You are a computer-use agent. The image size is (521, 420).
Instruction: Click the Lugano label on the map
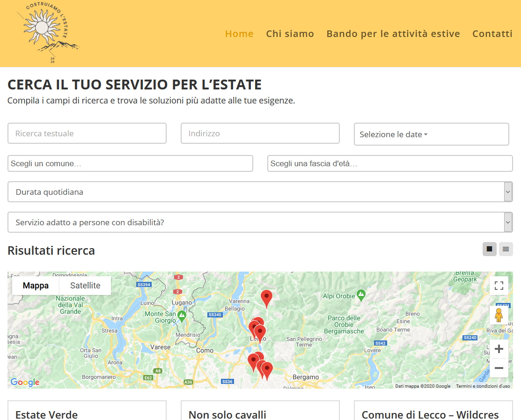click(x=182, y=302)
